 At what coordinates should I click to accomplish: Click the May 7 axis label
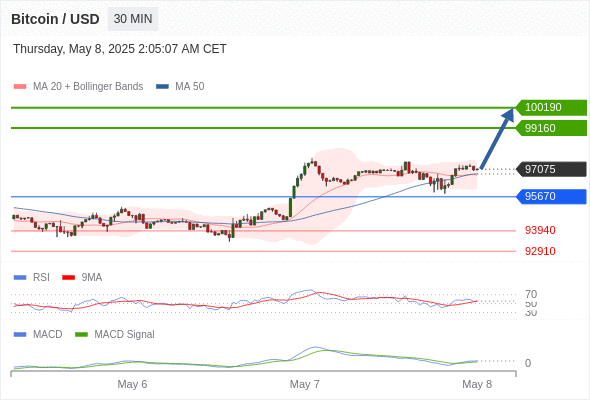point(304,384)
